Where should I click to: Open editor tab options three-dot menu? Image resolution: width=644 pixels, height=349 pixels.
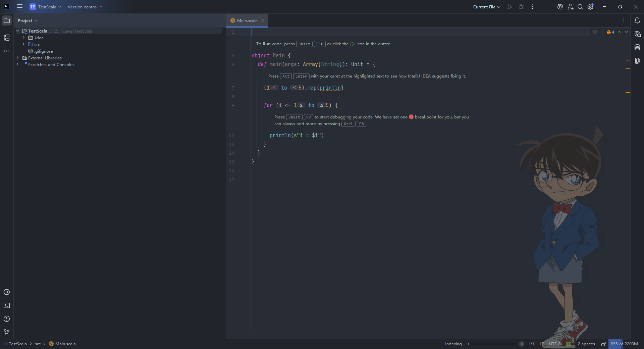tap(624, 20)
